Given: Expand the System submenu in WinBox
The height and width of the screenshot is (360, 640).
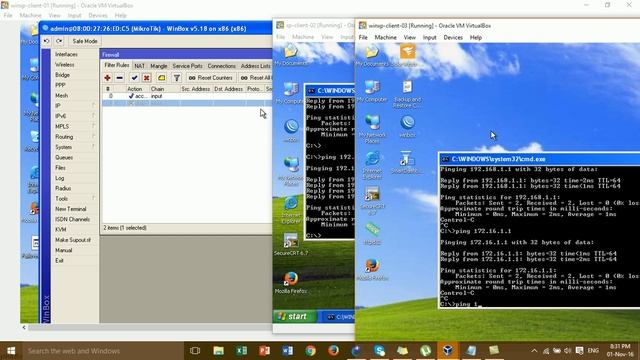Looking at the screenshot, I should (75, 147).
